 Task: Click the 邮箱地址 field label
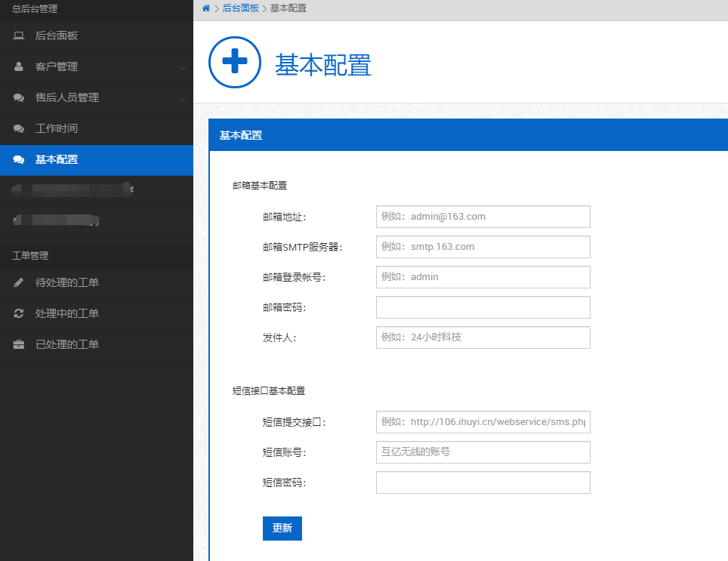point(285,217)
